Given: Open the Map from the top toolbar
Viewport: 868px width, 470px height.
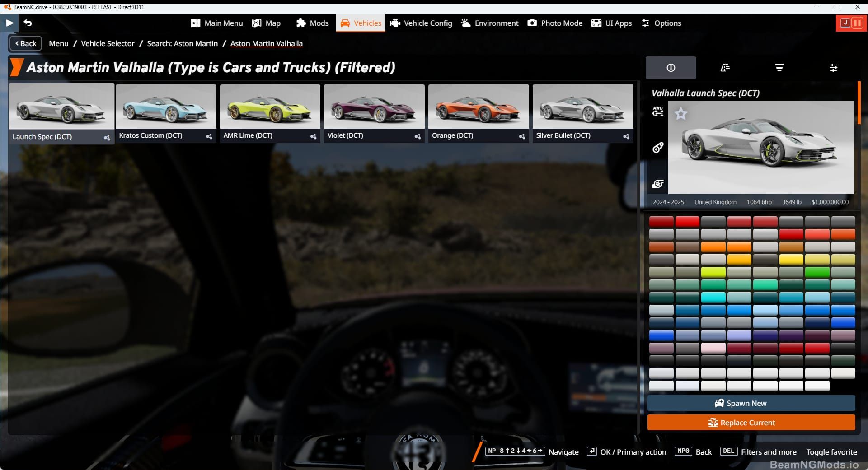Looking at the screenshot, I should coord(267,23).
